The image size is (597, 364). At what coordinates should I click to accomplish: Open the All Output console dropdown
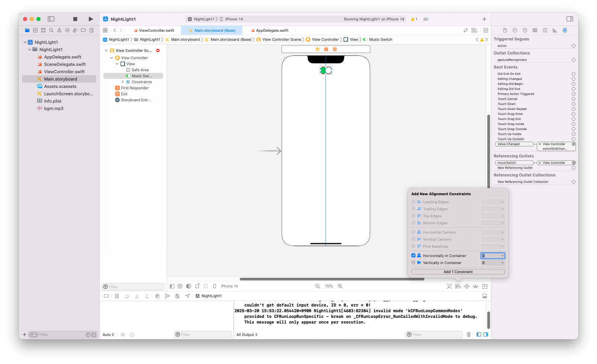(247, 335)
